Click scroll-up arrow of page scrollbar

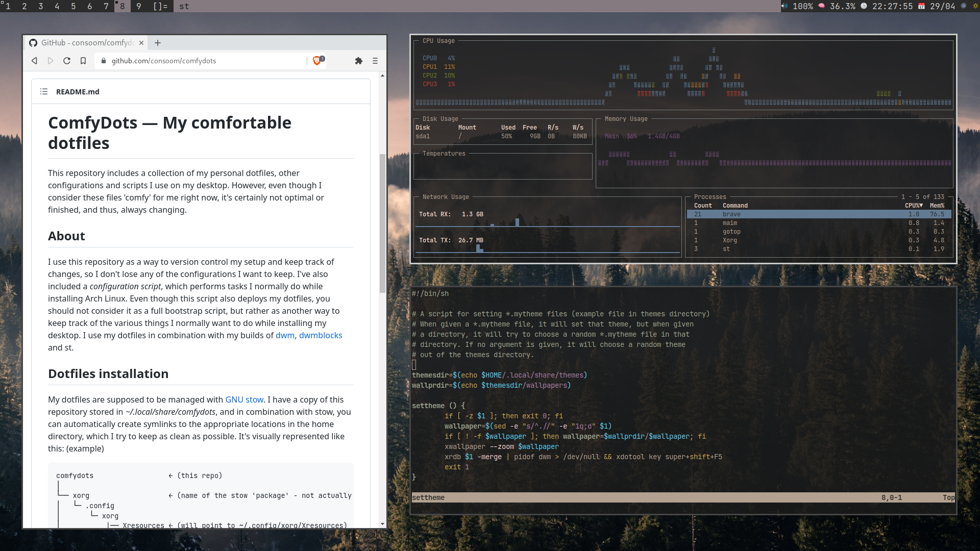pos(382,76)
